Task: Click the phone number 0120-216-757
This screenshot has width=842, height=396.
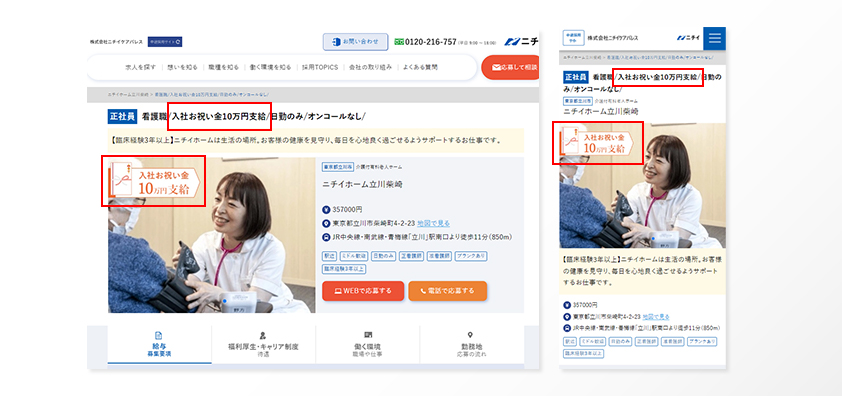Action: (431, 42)
